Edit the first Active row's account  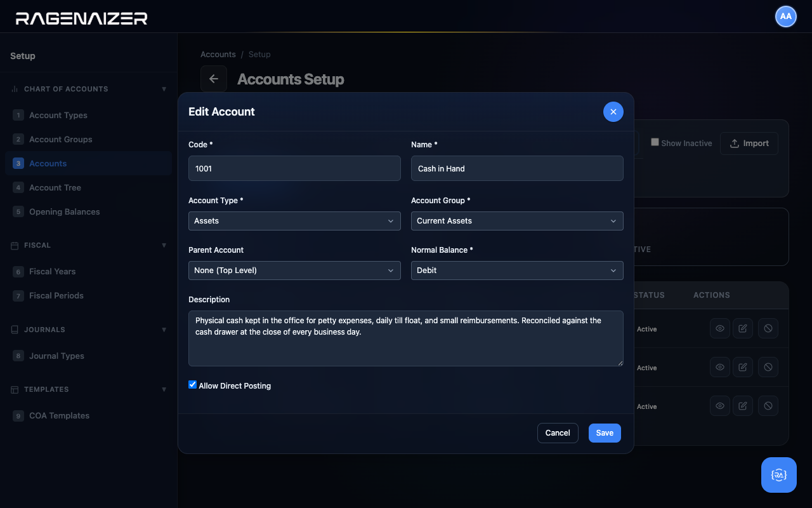(743, 329)
